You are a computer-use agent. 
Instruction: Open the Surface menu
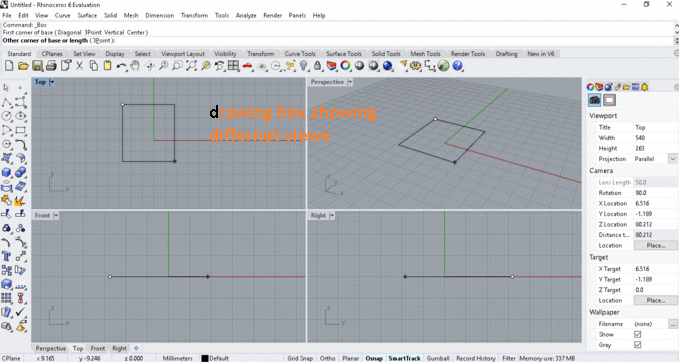tap(87, 15)
